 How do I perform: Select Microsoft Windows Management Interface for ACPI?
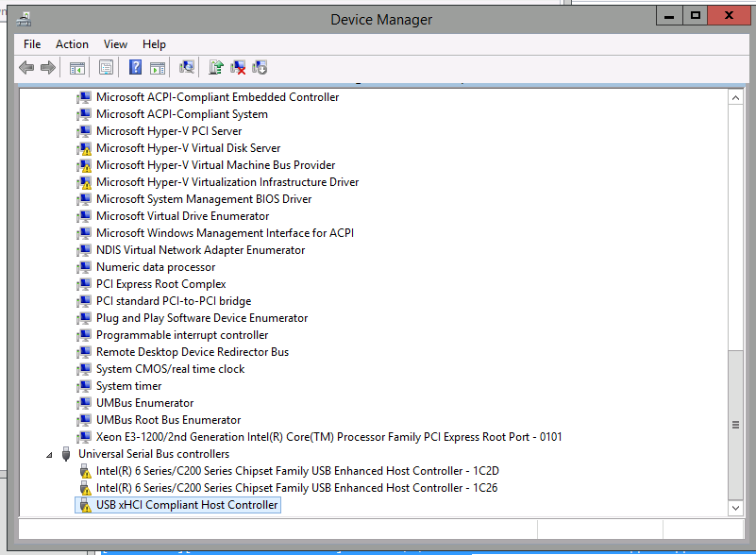(225, 233)
